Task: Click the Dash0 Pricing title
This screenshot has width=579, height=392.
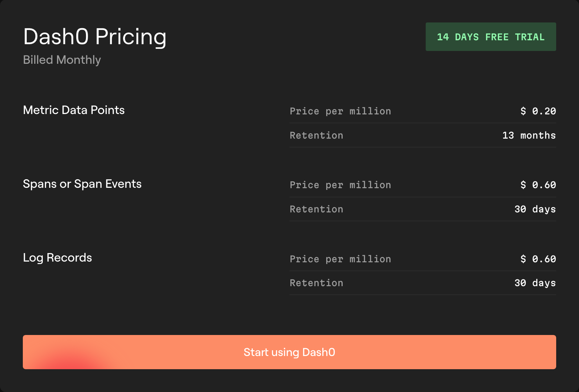Action: (x=94, y=37)
